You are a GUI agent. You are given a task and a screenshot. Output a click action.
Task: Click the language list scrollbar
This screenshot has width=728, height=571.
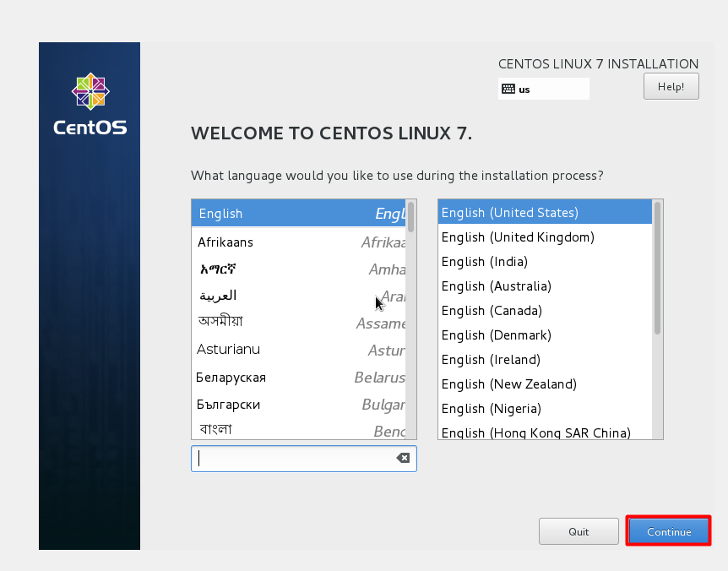pyautogui.click(x=411, y=217)
